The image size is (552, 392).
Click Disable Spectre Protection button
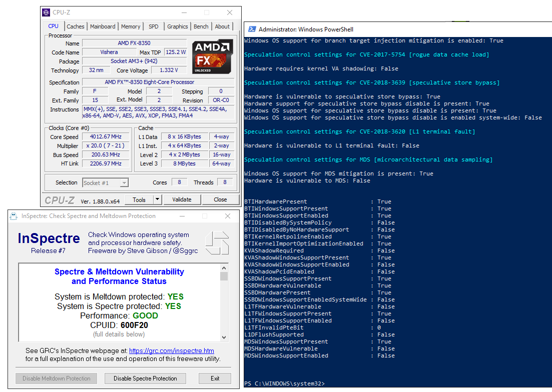pyautogui.click(x=145, y=378)
